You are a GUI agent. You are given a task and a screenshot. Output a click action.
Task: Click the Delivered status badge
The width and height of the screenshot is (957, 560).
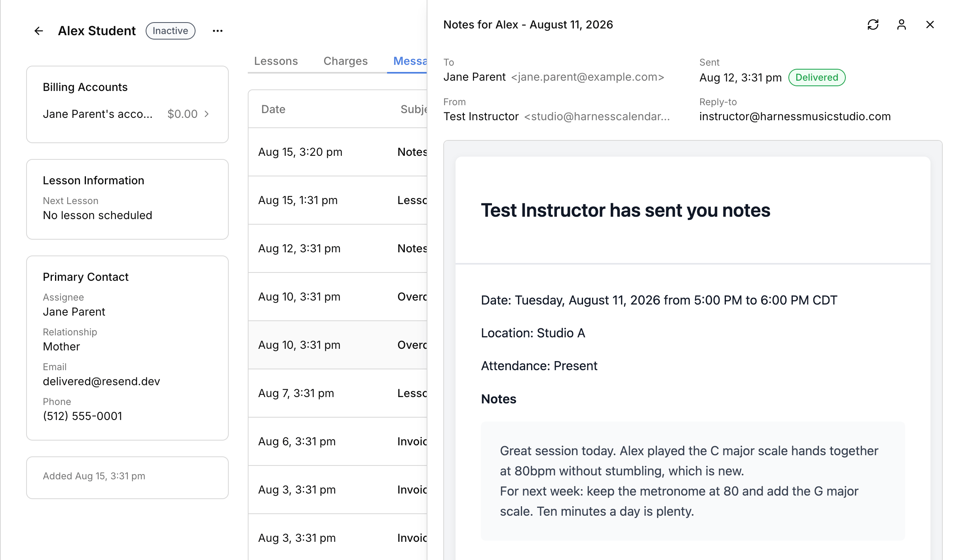[x=816, y=78]
